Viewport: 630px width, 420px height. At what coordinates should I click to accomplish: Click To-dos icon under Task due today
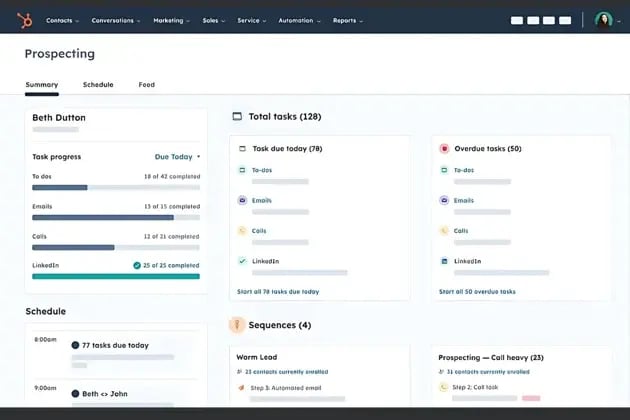point(242,170)
